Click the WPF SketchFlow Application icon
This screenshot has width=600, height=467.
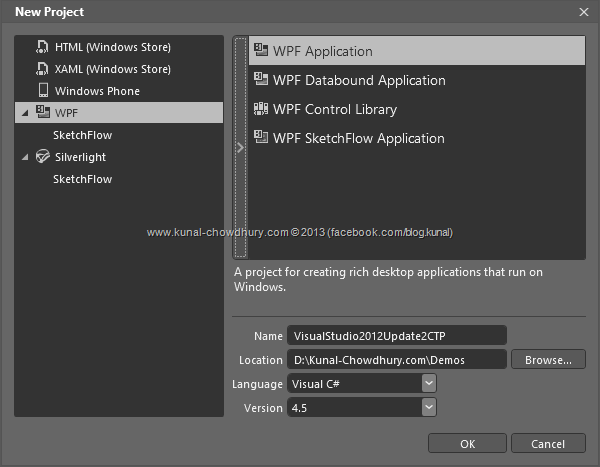pos(261,137)
